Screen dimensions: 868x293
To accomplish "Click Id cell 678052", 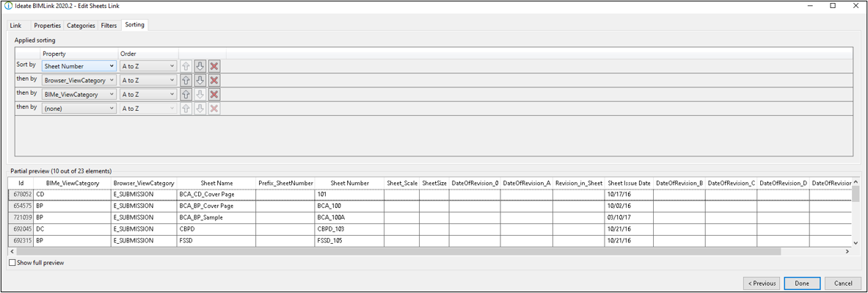I will (x=21, y=195).
